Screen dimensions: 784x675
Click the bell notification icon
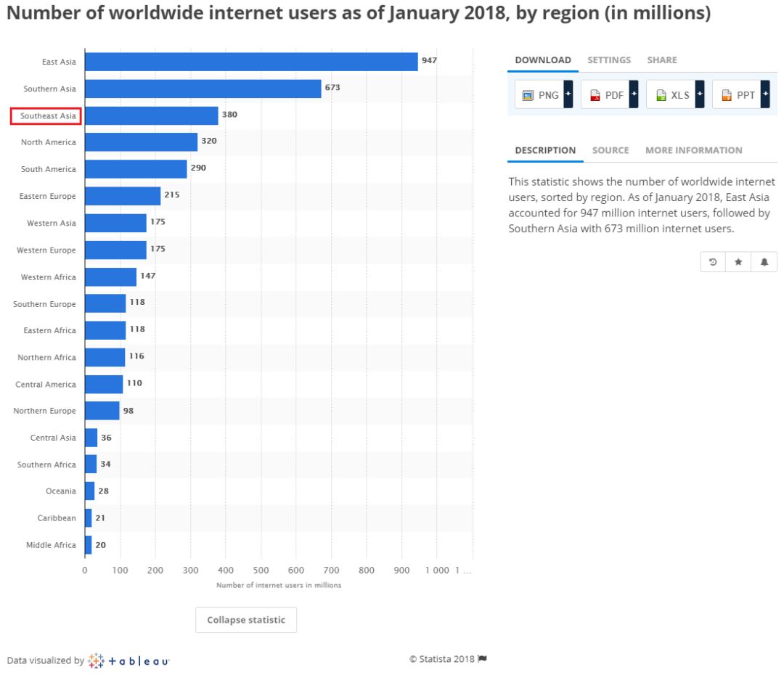(764, 261)
